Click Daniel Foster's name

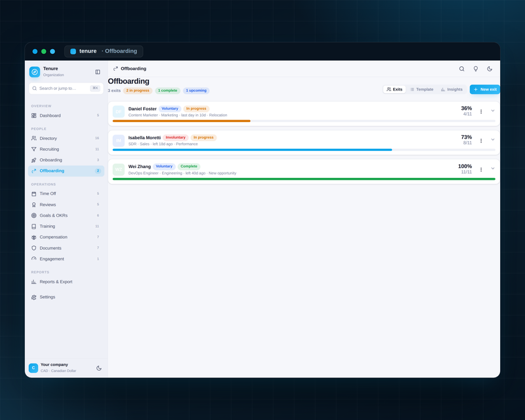[142, 109]
